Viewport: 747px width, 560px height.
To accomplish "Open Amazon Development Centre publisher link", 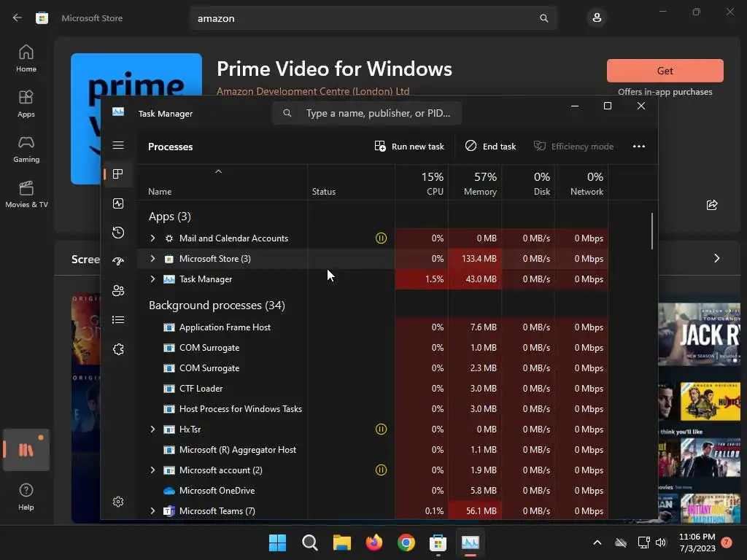I will 313,91.
